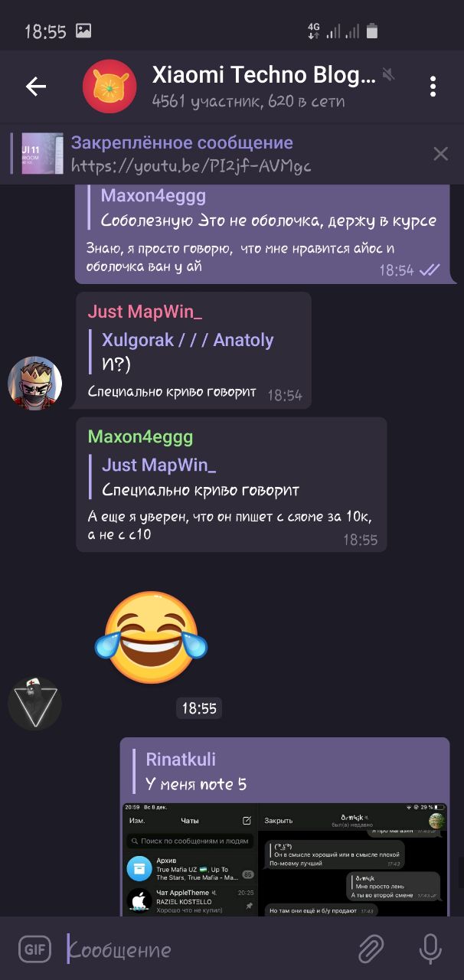Open the three-dot chat options menu

click(x=433, y=87)
